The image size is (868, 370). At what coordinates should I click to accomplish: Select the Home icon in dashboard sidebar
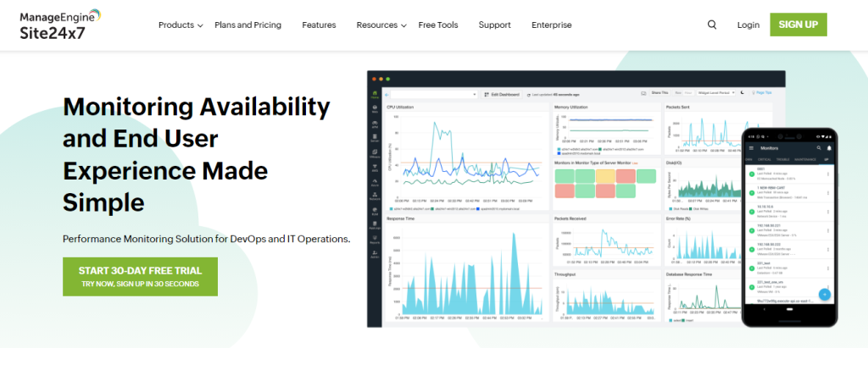click(x=375, y=95)
